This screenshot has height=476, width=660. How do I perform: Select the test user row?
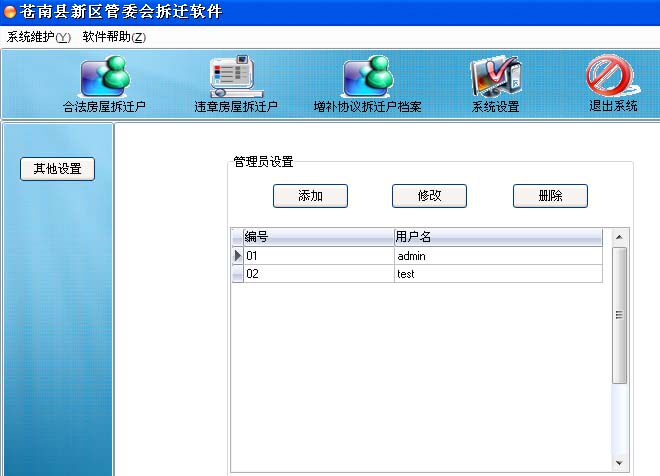point(498,274)
